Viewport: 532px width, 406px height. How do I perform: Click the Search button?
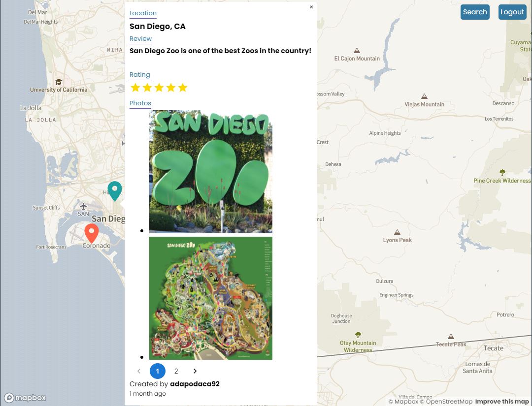coord(475,12)
